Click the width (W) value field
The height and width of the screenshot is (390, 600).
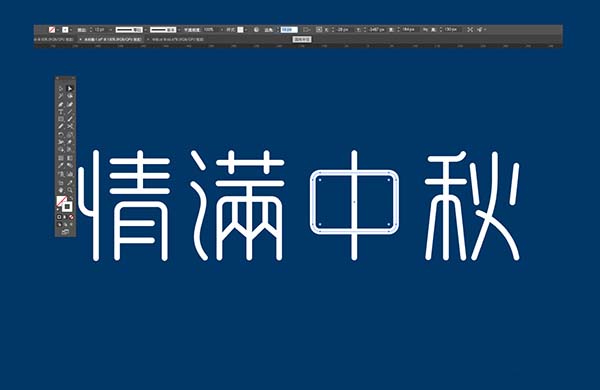408,29
